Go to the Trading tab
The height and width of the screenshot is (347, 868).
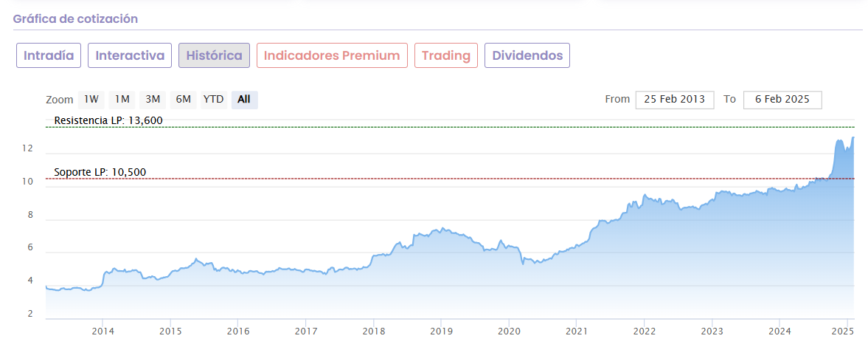pos(446,55)
